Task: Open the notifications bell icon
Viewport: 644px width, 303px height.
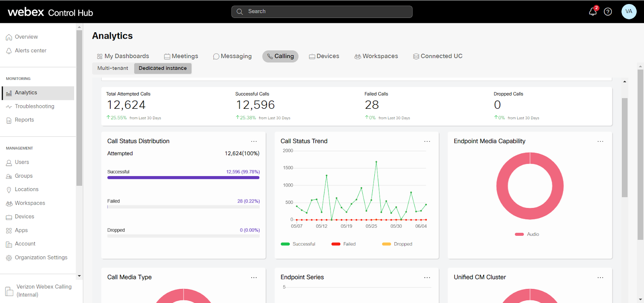Action: click(593, 11)
